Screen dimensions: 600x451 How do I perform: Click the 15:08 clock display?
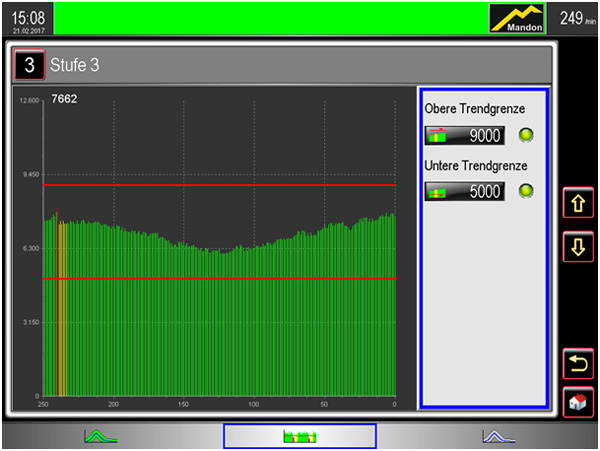(x=27, y=19)
